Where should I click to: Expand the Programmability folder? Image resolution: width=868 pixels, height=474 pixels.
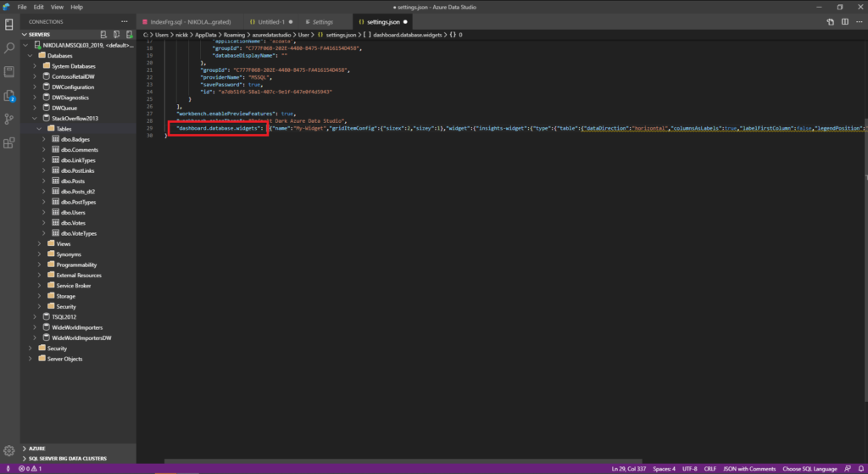39,265
